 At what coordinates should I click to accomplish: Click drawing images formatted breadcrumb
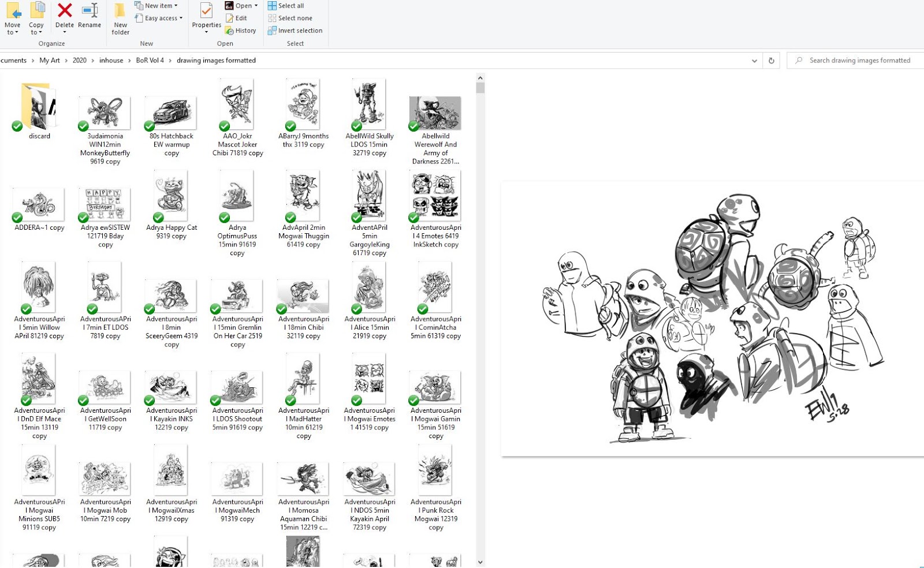216,61
